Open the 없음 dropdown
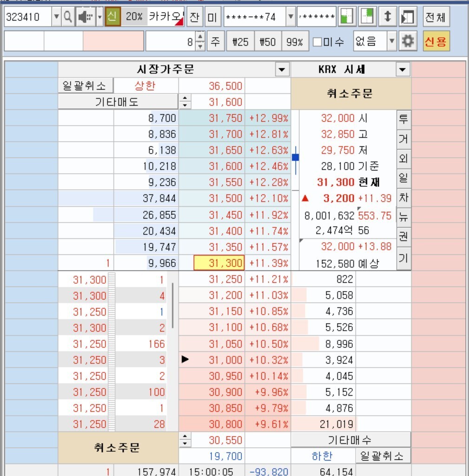 391,41
